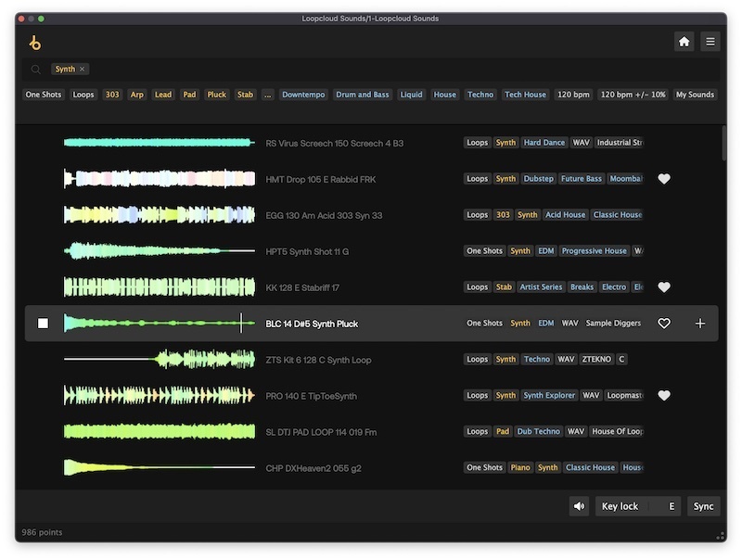The height and width of the screenshot is (560, 742).
Task: Filter by the One Shots tag
Action: pyautogui.click(x=45, y=95)
